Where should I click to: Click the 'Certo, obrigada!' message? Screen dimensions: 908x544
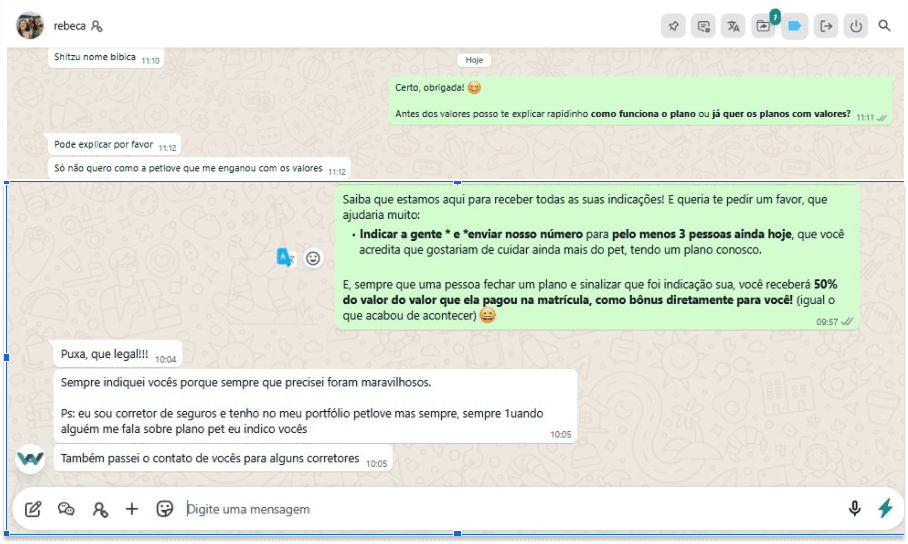point(640,101)
